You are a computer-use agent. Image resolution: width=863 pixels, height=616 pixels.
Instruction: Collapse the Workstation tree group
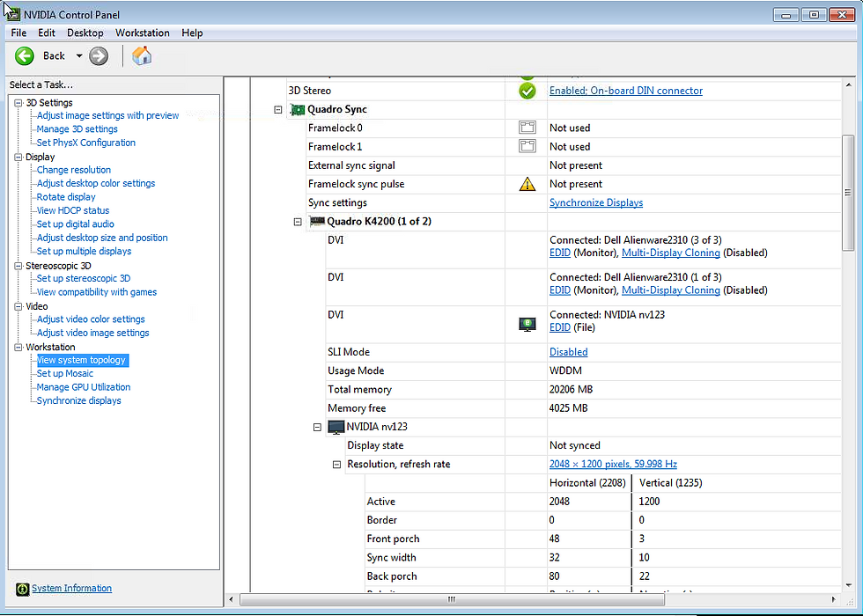[x=18, y=348]
